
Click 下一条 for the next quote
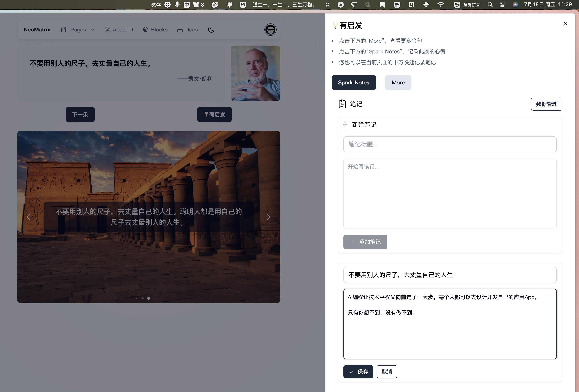[x=80, y=114]
